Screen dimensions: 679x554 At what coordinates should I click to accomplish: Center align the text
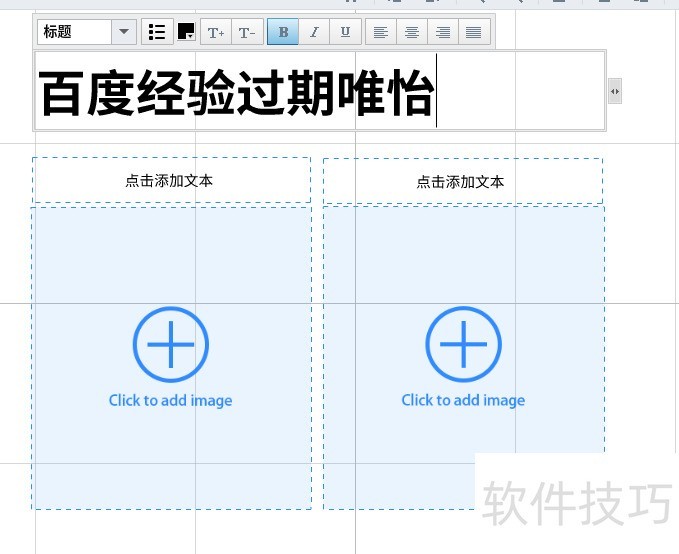coord(411,32)
